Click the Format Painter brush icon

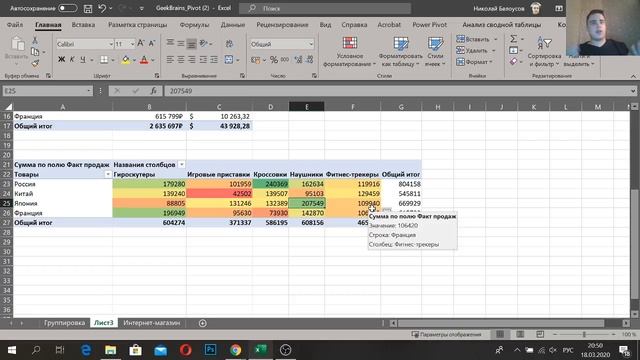(35, 63)
